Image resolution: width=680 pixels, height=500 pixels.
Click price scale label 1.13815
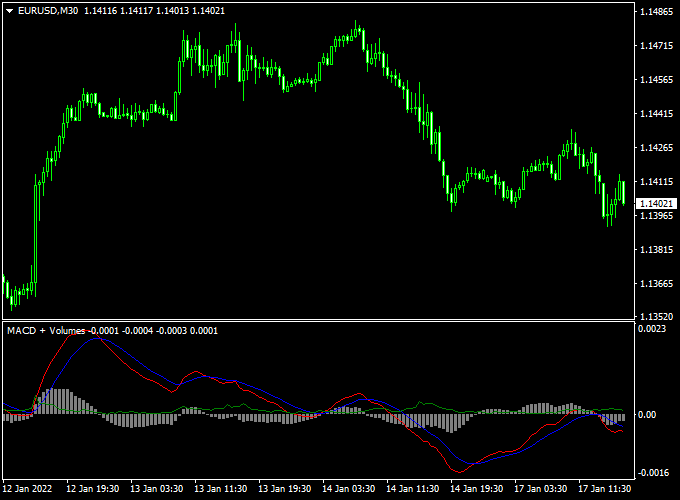click(x=657, y=250)
